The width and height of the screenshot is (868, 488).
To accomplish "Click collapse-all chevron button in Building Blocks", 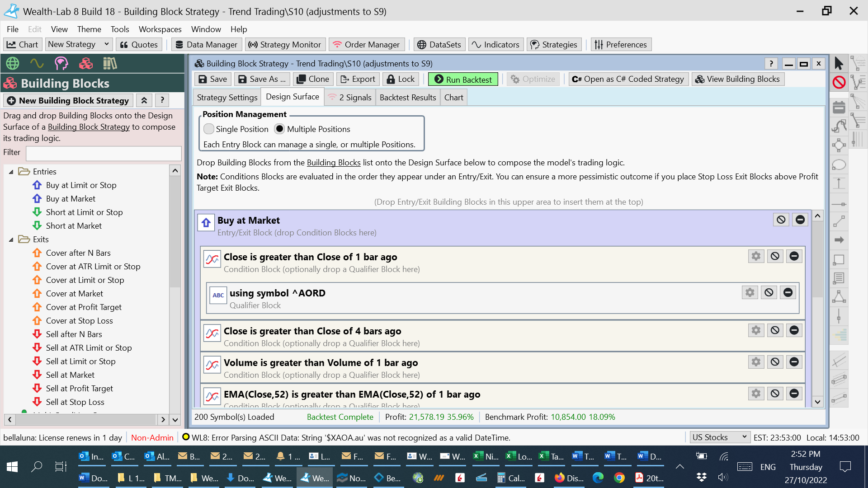I will point(144,100).
